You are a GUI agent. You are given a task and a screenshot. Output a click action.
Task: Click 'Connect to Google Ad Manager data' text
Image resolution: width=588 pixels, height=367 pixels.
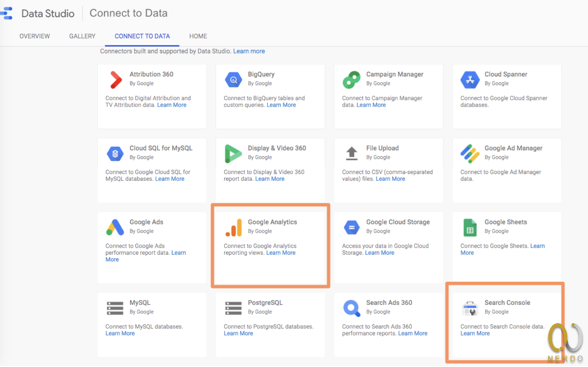coord(501,175)
